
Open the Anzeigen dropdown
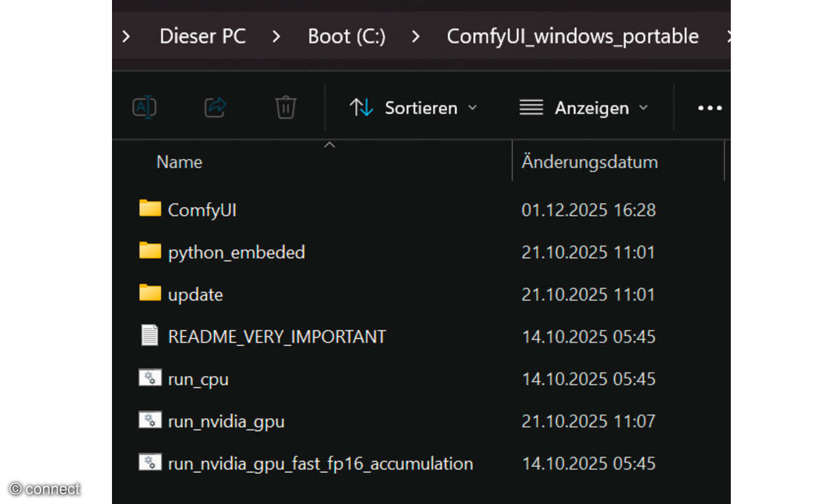tap(584, 107)
